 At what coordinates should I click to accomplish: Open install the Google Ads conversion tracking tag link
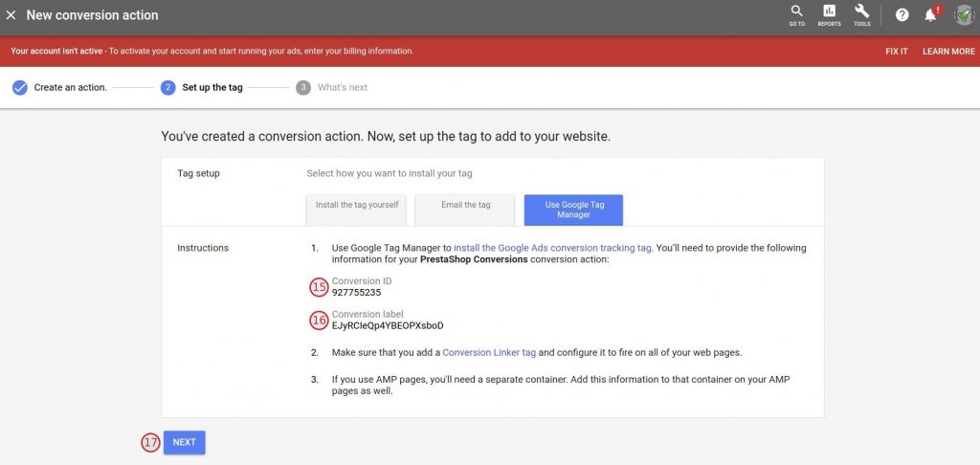tap(552, 248)
